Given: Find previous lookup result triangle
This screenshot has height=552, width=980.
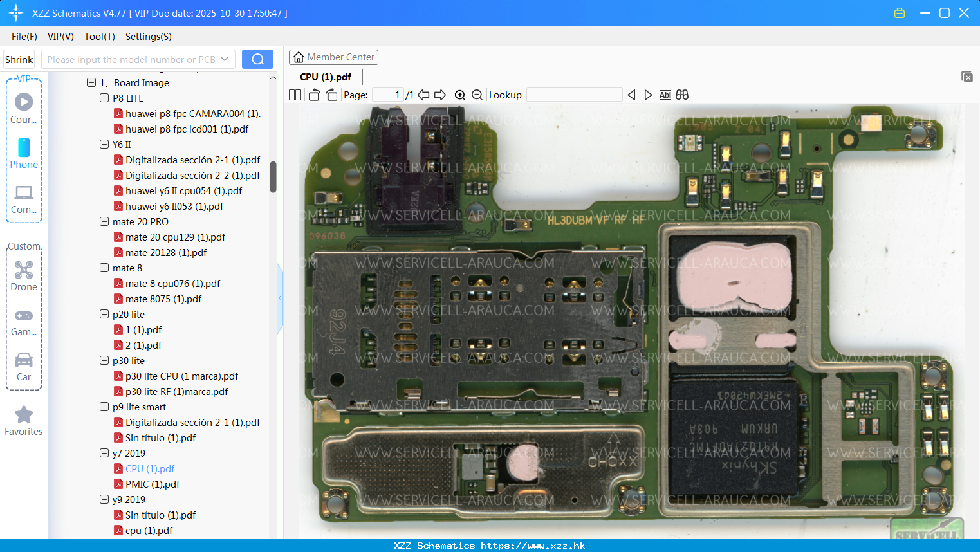Looking at the screenshot, I should pyautogui.click(x=631, y=95).
